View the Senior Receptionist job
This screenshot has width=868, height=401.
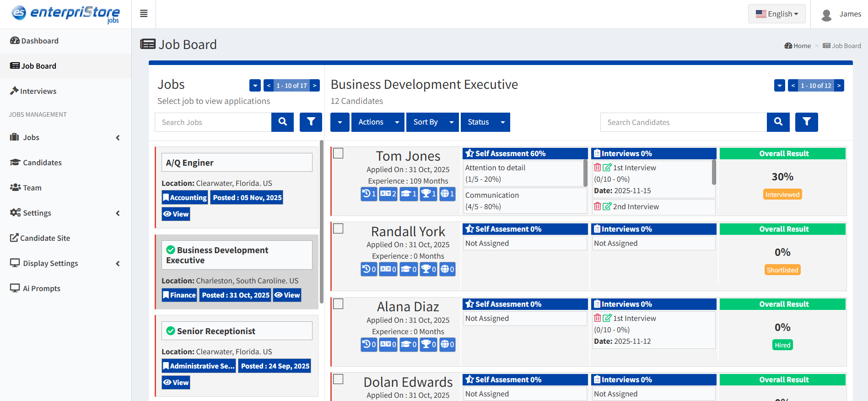point(176,382)
